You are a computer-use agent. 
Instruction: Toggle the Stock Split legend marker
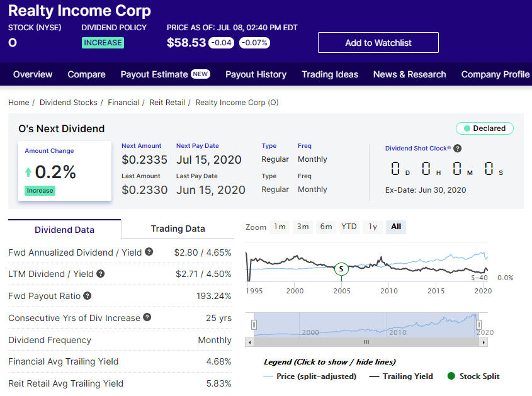473,376
